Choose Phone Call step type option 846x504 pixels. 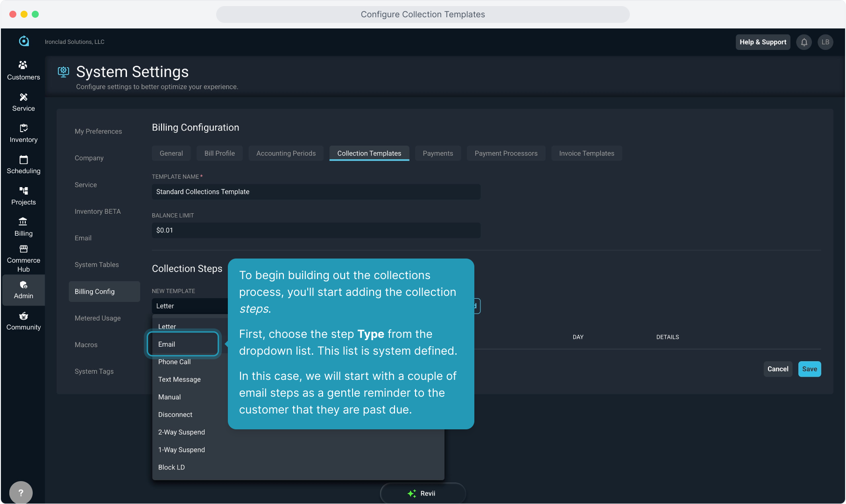(174, 362)
